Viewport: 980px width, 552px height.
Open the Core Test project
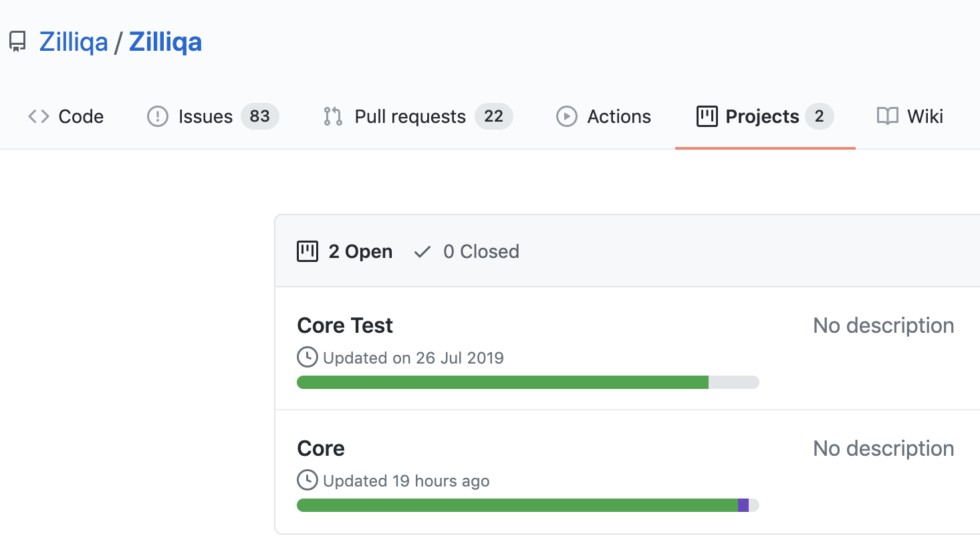point(345,325)
